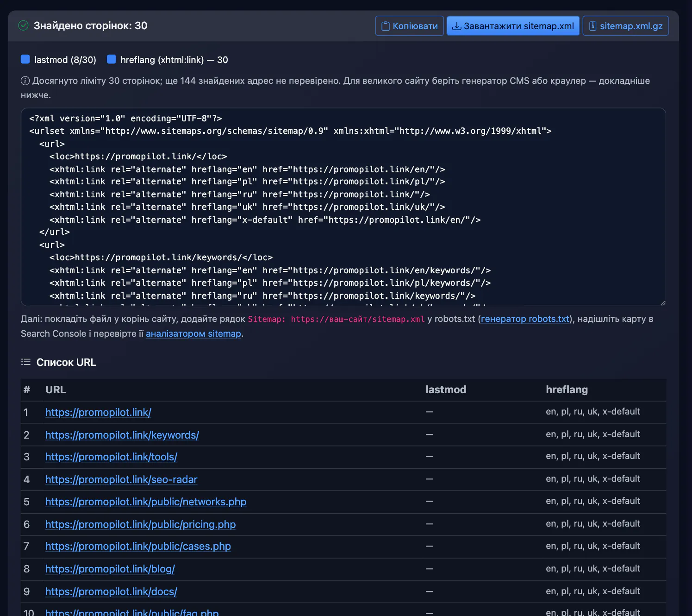Open the public/cases.php link
Viewport: 692px width, 616px height.
point(138,547)
